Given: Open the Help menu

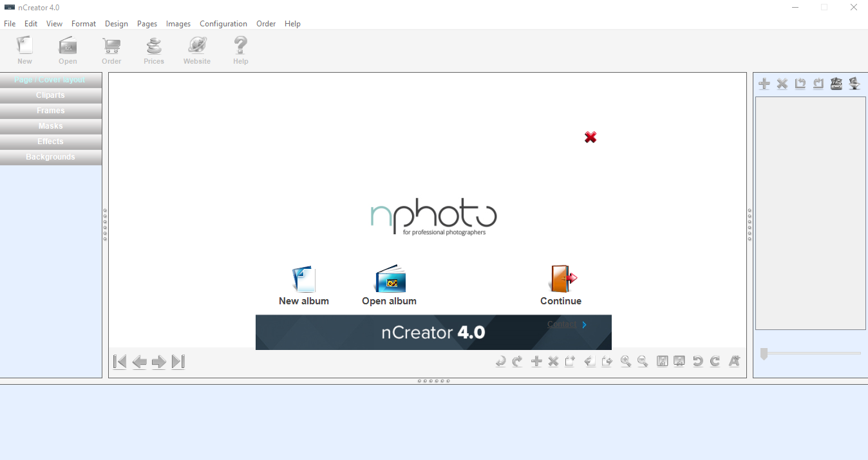Looking at the screenshot, I should (x=292, y=24).
